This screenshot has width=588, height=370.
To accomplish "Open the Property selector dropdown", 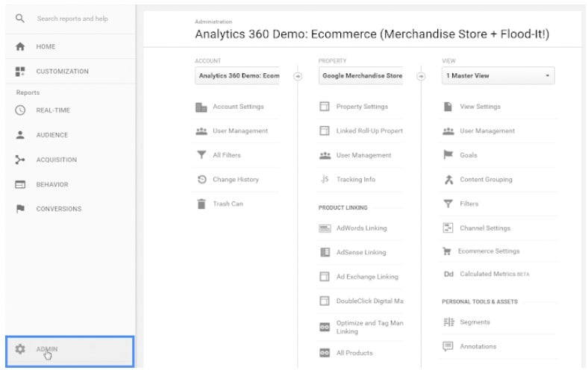I will 360,76.
